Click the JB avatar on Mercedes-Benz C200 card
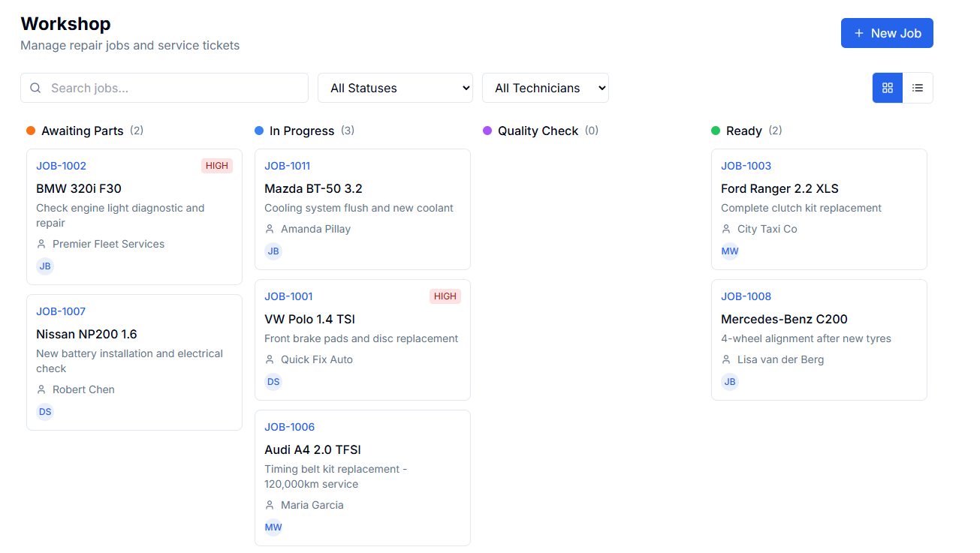Screen dimensions: 980x553 tap(730, 382)
